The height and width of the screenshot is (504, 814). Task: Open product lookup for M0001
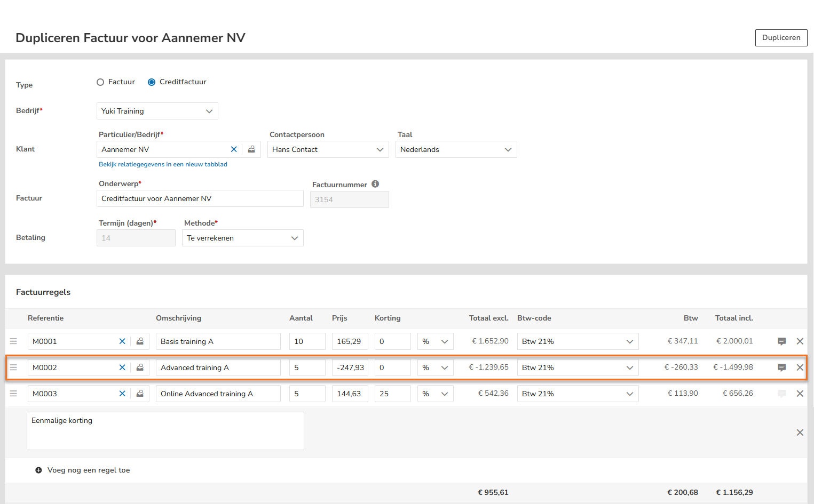(x=140, y=341)
